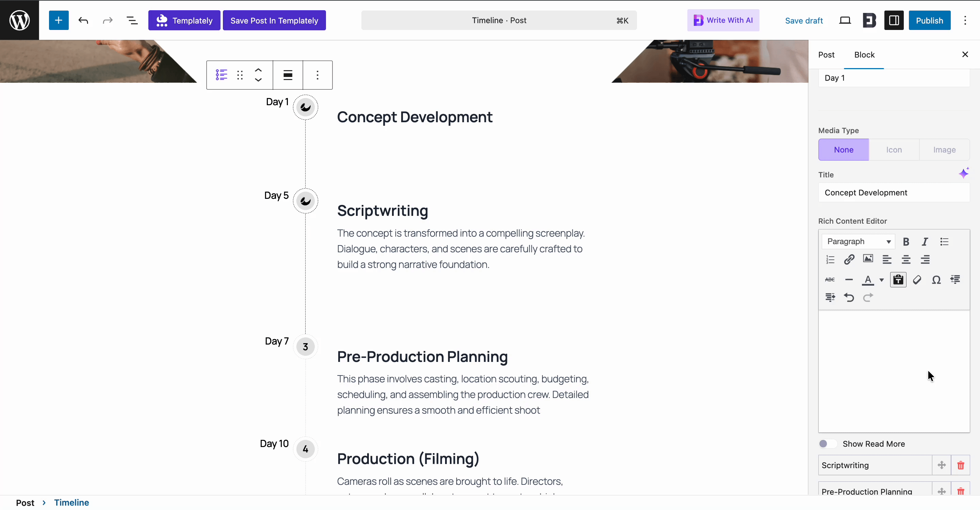Toggle bold formatting in the rich content editor
The height and width of the screenshot is (510, 980).
(906, 242)
